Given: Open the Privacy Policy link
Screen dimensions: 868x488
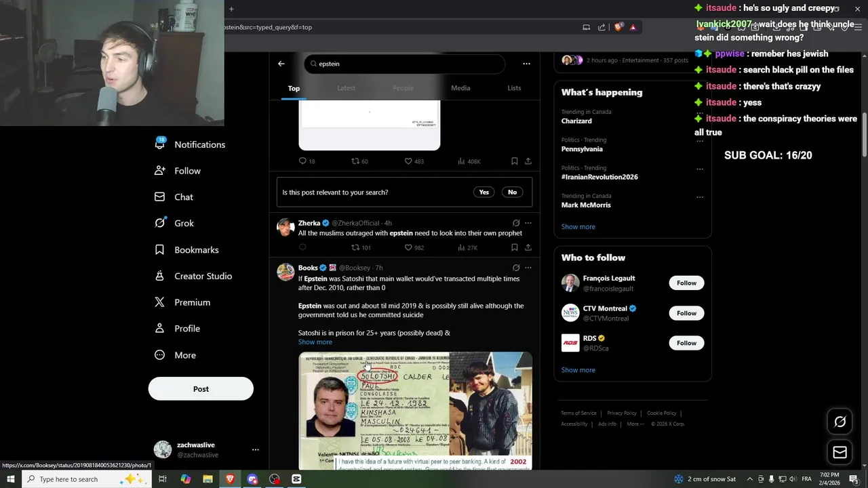Looking at the screenshot, I should [x=622, y=413].
